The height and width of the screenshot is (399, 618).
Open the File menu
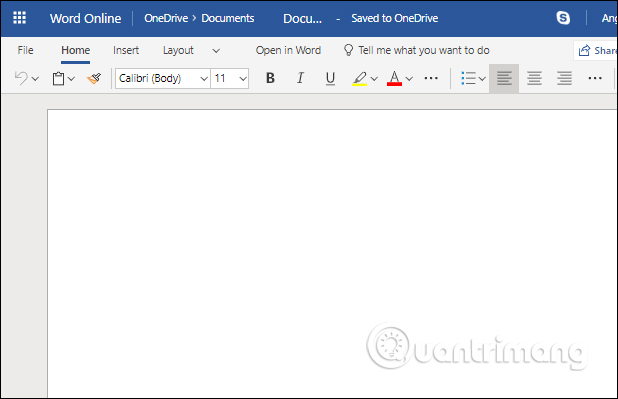coord(26,50)
